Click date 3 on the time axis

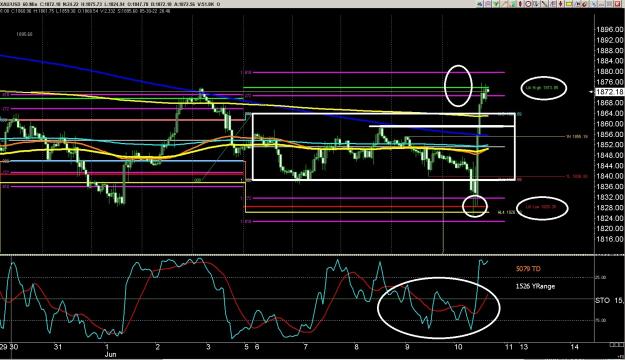[x=208, y=347]
